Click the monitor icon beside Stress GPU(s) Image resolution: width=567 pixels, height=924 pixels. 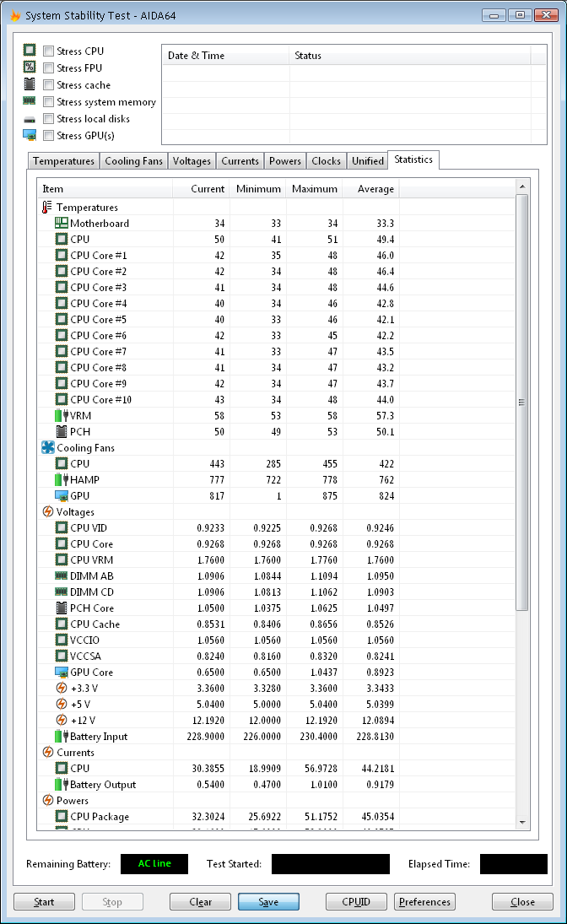tap(30, 135)
